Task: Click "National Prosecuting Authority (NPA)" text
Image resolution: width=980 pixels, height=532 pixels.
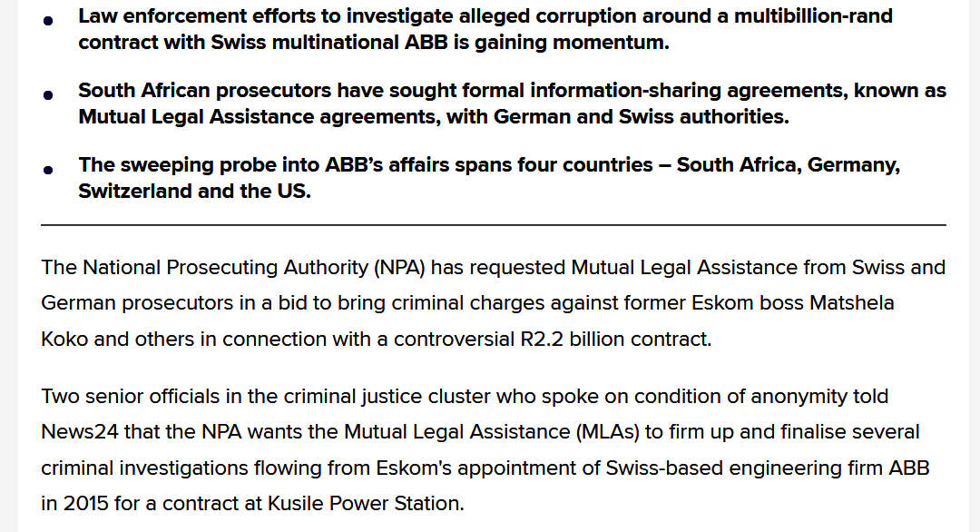Action: (255, 268)
